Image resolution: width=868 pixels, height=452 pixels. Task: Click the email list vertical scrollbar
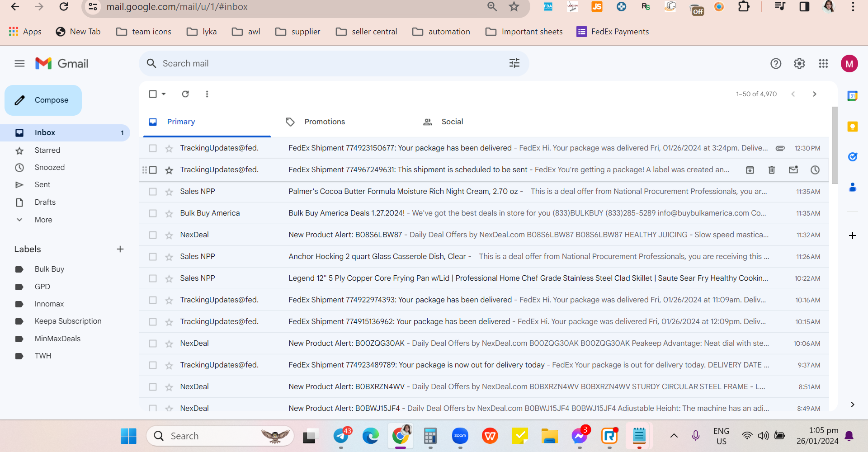point(835,145)
